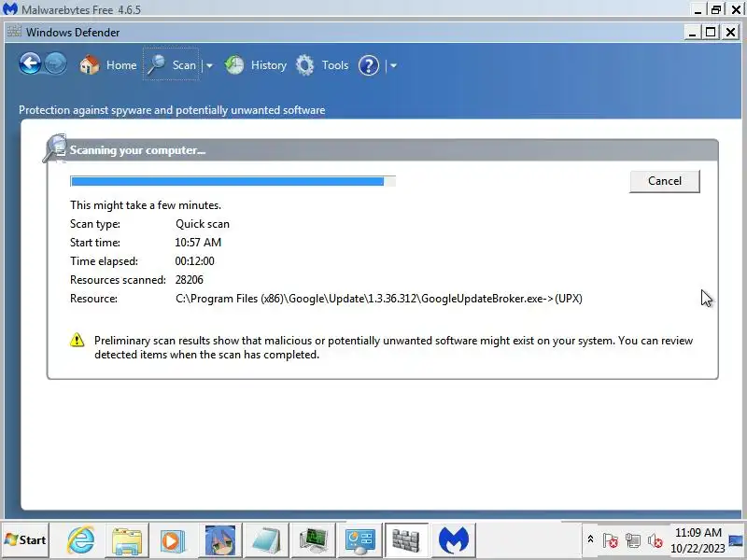Open the taskbar clock 11:09 AM

tap(698, 540)
